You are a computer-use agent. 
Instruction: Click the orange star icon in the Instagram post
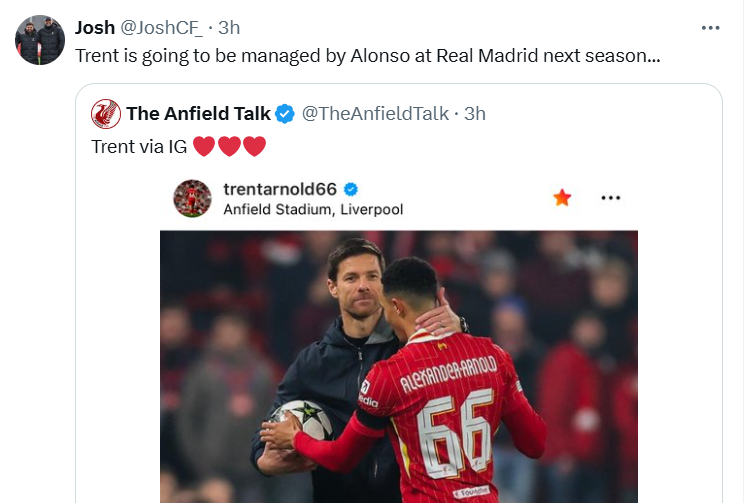coord(562,197)
